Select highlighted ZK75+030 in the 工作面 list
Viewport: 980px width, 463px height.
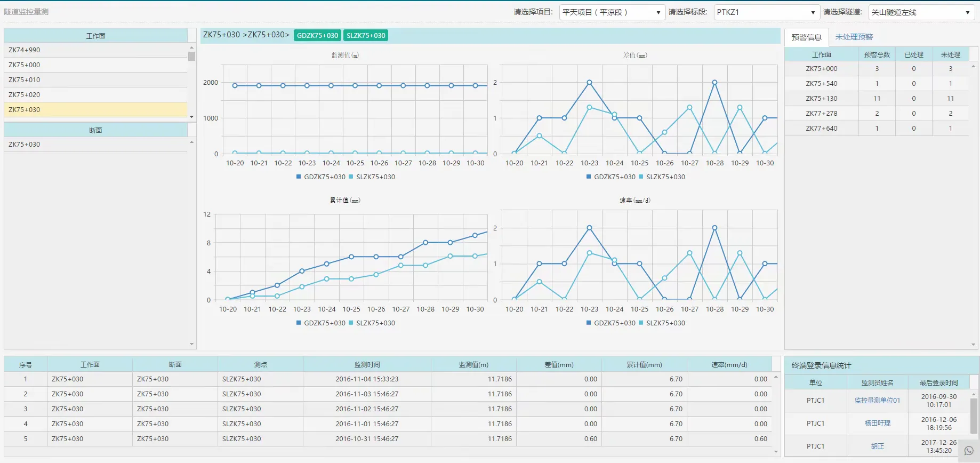(x=96, y=110)
